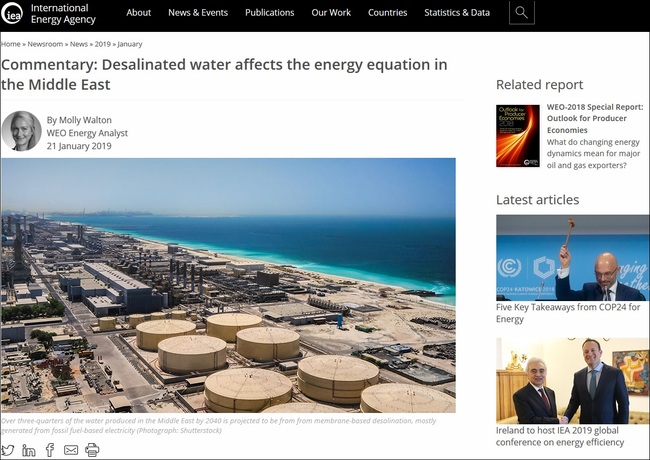The height and width of the screenshot is (460, 650).
Task: Expand the Our Work menu
Action: [332, 13]
